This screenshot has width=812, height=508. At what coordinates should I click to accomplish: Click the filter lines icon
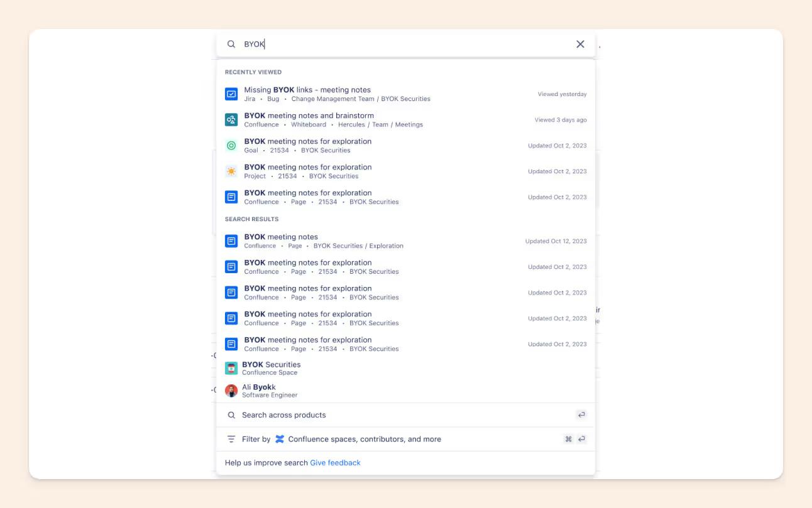pos(231,439)
